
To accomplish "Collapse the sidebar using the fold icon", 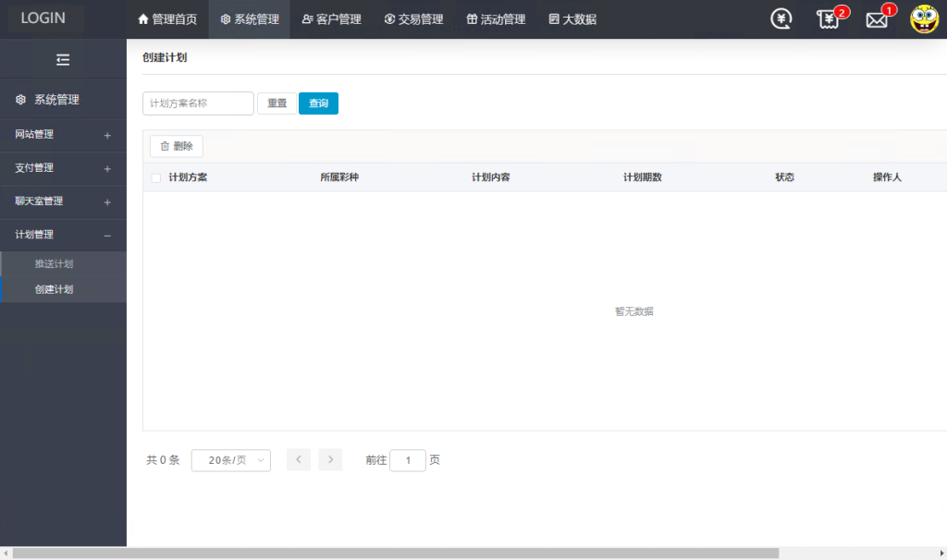I will [63, 59].
